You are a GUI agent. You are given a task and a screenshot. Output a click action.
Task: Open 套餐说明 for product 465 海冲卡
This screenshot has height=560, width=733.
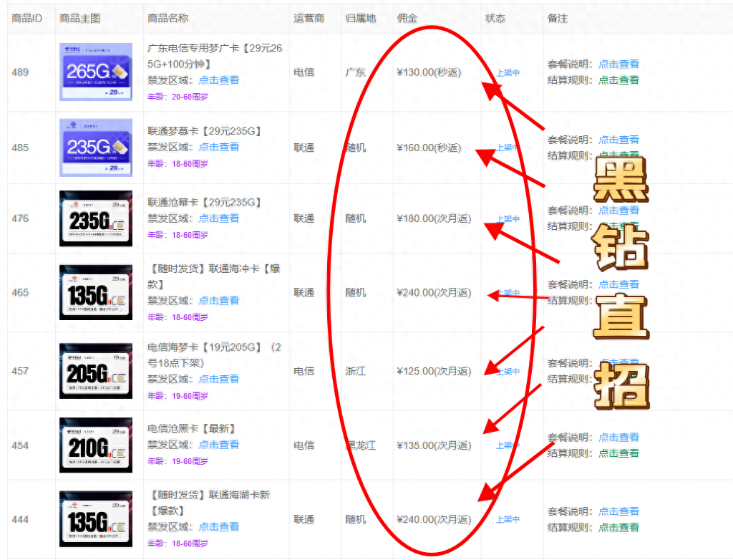click(x=618, y=284)
